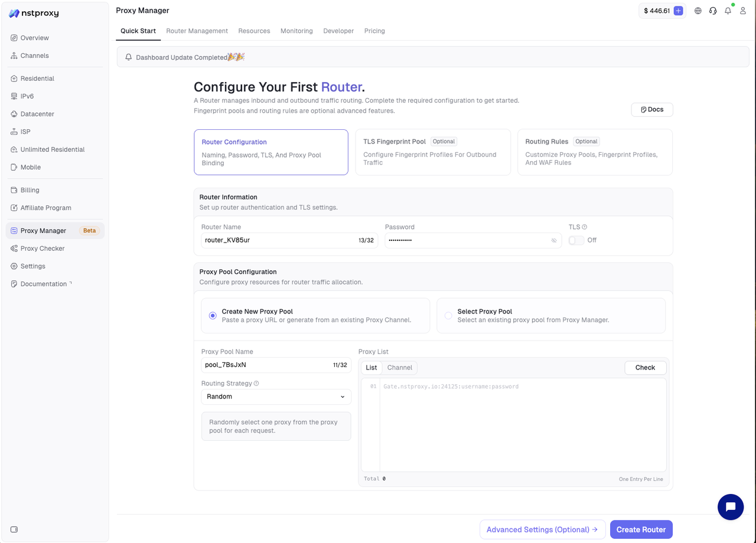Click the Docs button

(652, 110)
